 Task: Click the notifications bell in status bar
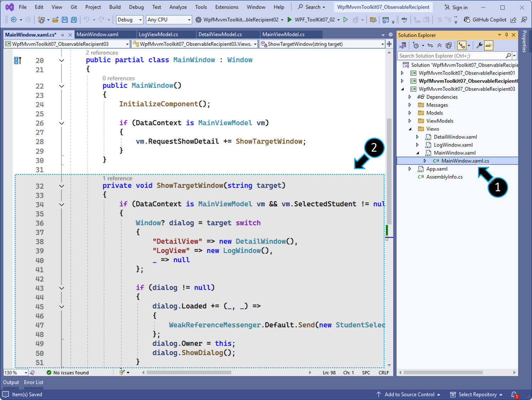click(514, 395)
